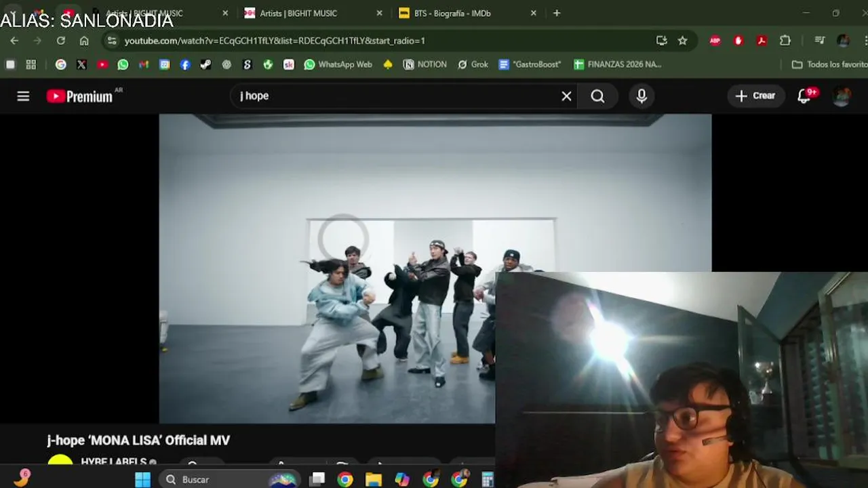Expand 'Todos los favoritos' folder
Image resolution: width=868 pixels, height=488 pixels.
(x=829, y=64)
